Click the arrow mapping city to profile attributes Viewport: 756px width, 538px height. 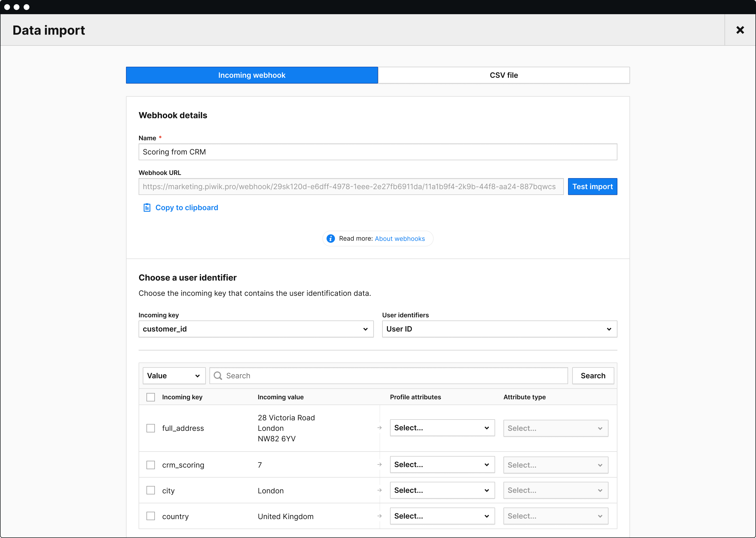379,490
